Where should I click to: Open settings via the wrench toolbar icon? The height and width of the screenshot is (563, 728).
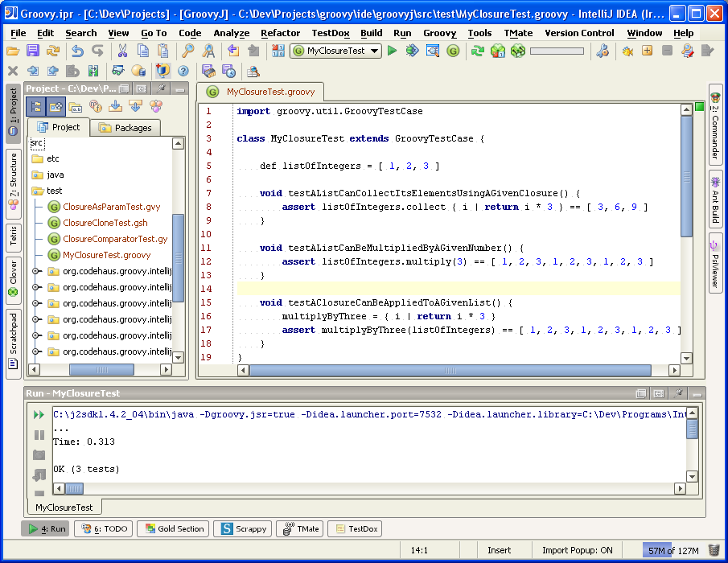click(603, 51)
